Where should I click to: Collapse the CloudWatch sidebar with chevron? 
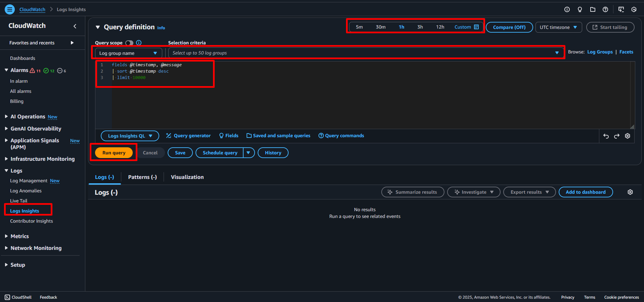click(75, 26)
